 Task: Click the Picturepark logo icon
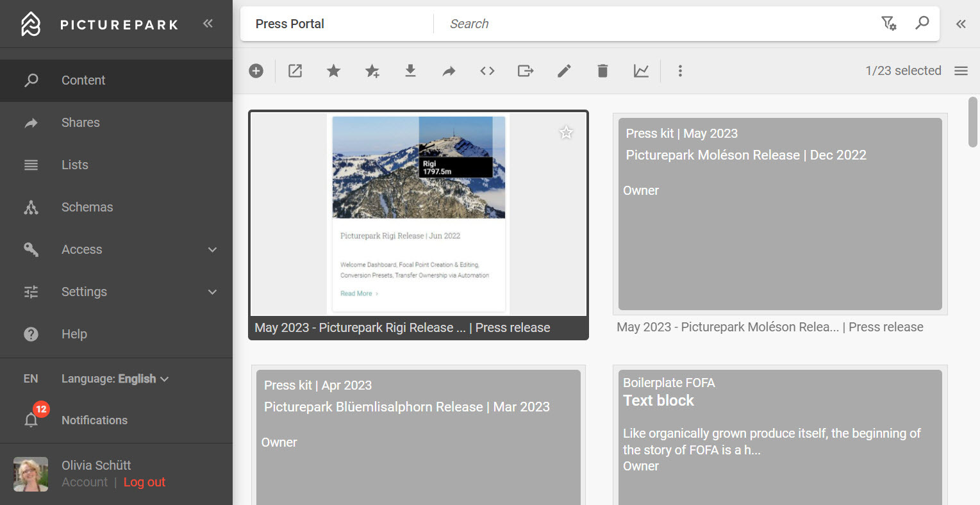tap(31, 24)
